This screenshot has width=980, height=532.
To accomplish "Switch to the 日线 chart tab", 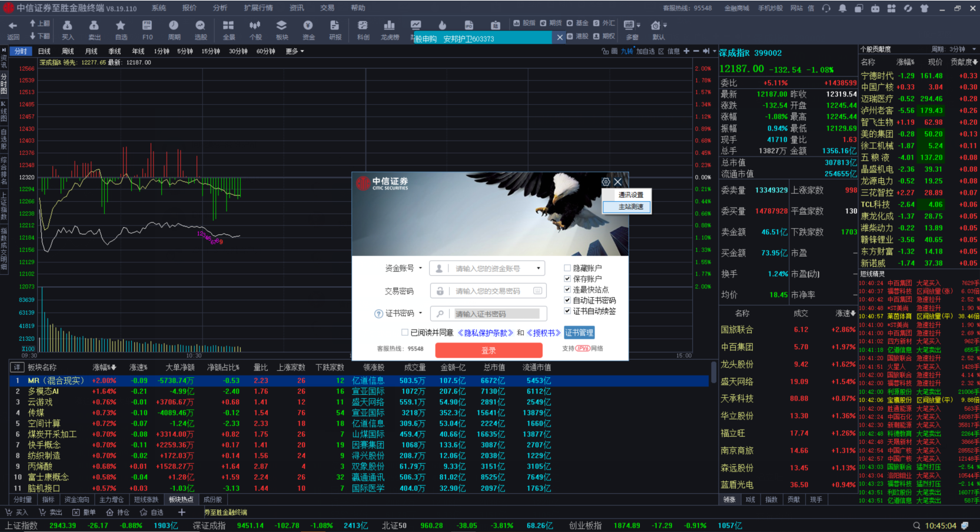I will tap(44, 51).
